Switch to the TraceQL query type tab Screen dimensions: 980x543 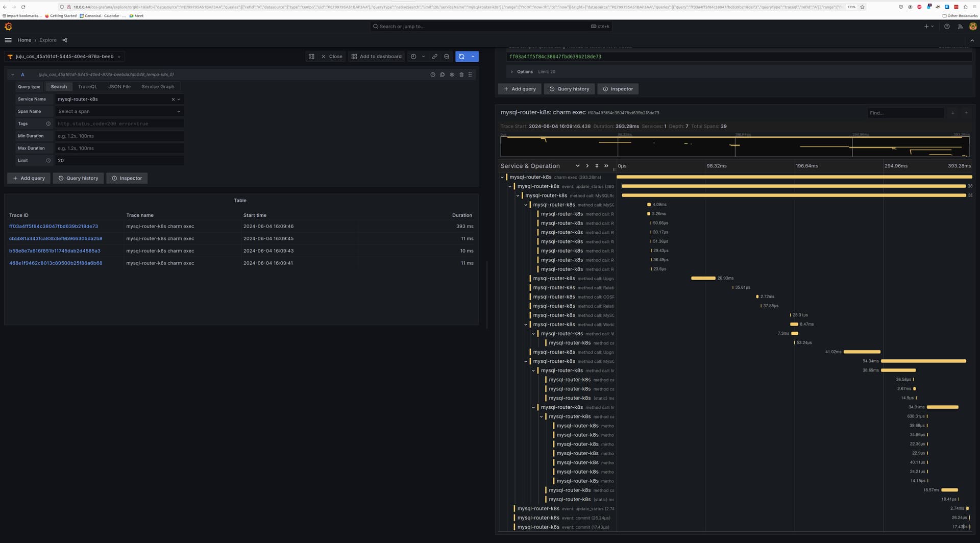pyautogui.click(x=87, y=87)
